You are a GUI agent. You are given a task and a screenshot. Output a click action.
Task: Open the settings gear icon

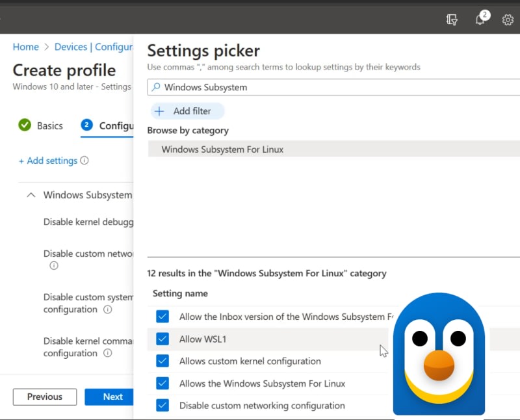coord(508,20)
